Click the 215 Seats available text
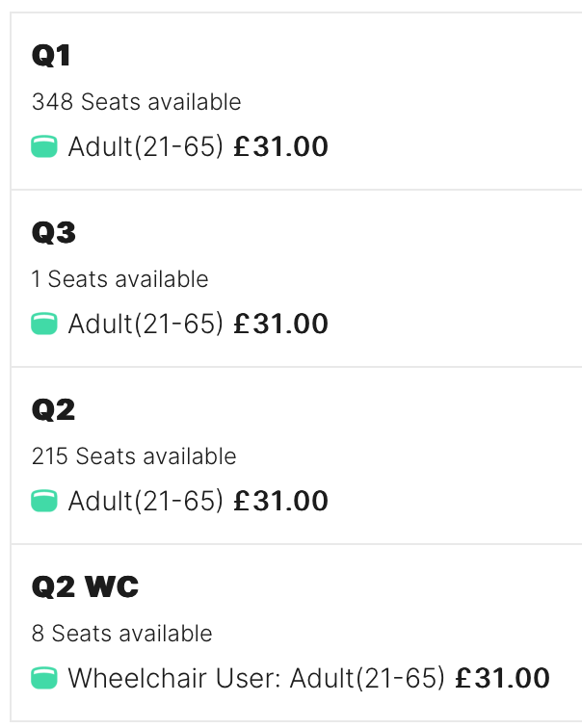582x728 pixels. point(134,456)
